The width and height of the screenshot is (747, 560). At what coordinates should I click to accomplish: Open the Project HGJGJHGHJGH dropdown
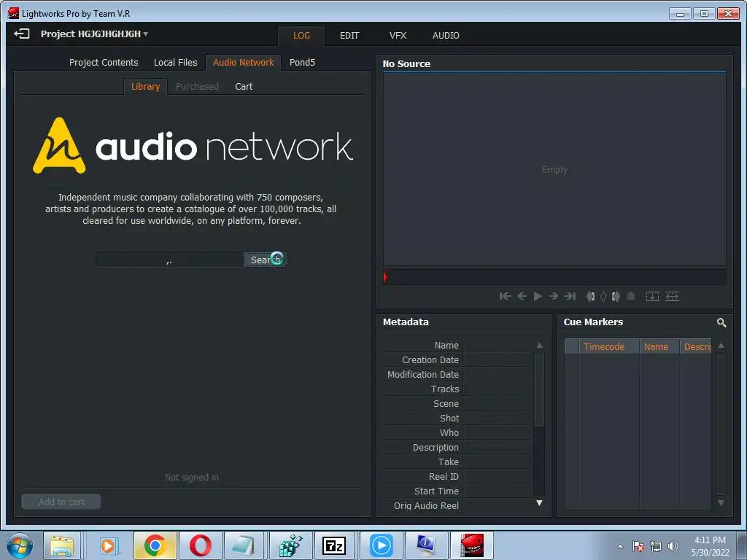[x=94, y=34]
